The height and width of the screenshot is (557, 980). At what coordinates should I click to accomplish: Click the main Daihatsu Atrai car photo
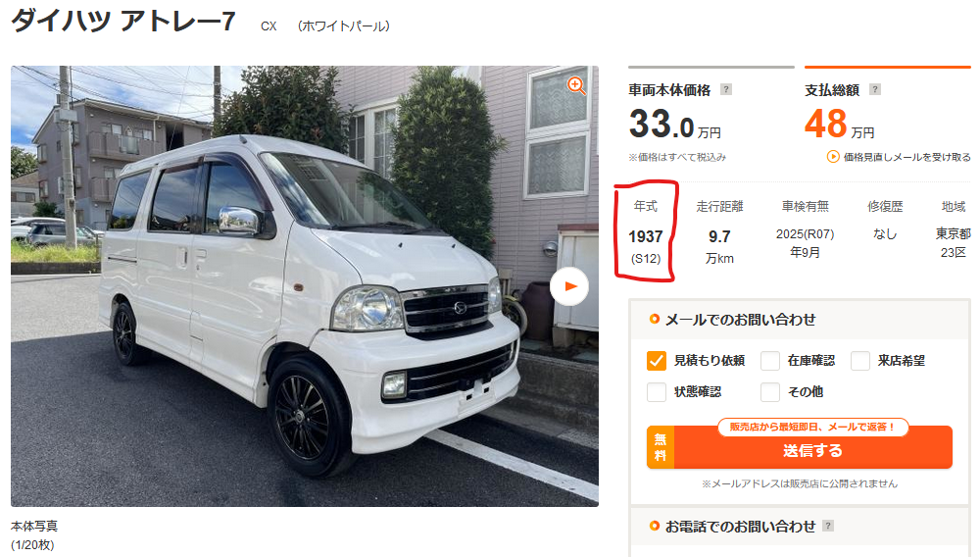(305, 286)
